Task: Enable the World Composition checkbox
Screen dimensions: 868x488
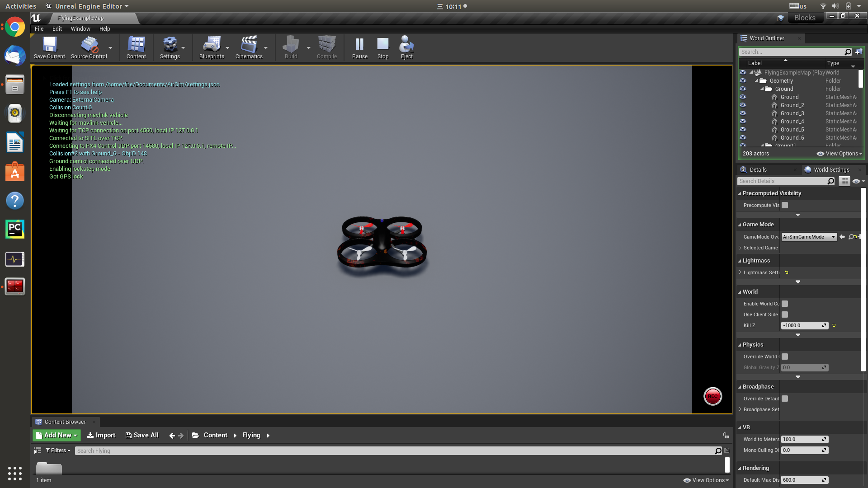Action: coord(785,304)
